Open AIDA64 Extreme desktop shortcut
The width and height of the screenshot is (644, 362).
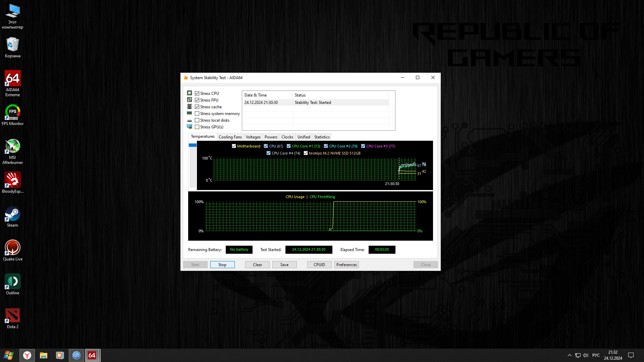coord(13,79)
